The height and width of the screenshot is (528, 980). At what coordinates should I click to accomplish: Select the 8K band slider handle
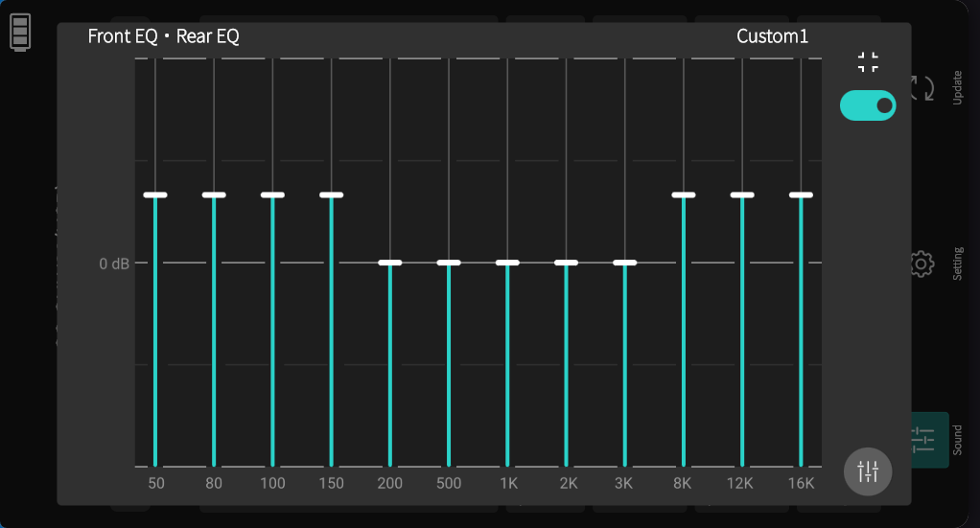(684, 195)
